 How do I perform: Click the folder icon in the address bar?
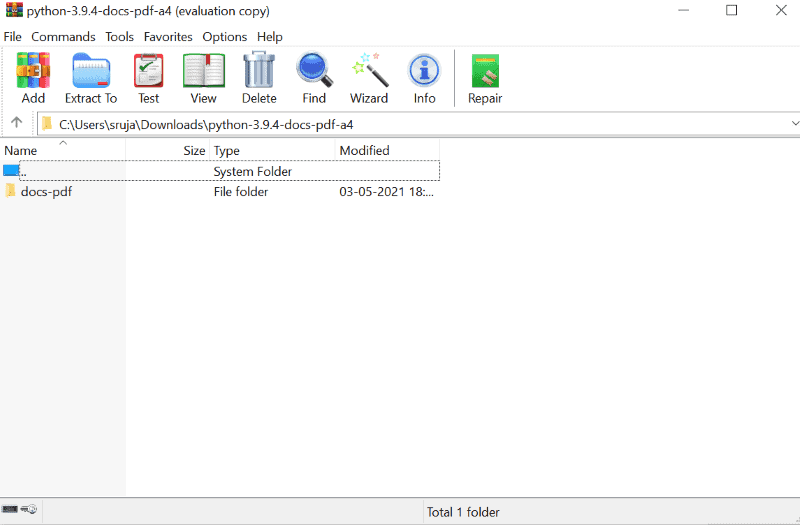(47, 123)
